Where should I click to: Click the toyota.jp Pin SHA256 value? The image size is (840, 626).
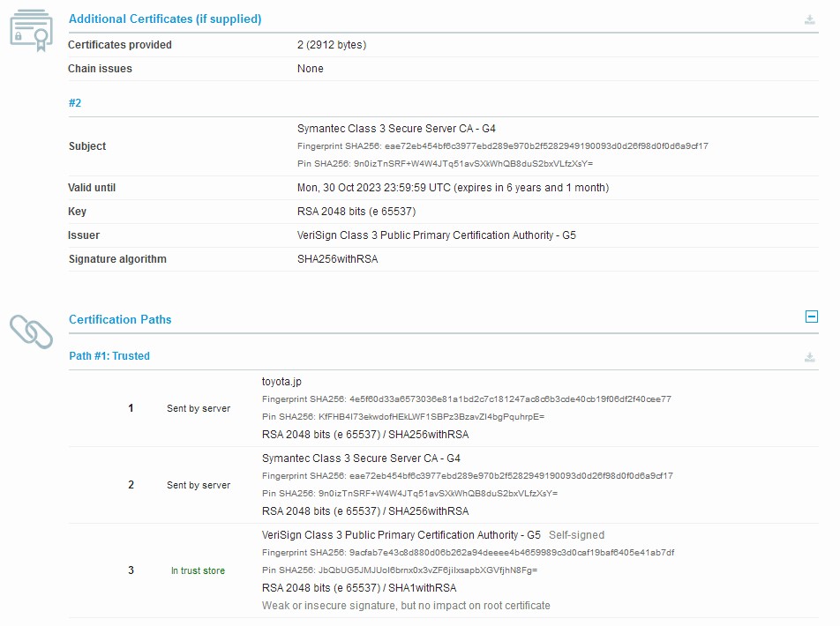[403, 417]
